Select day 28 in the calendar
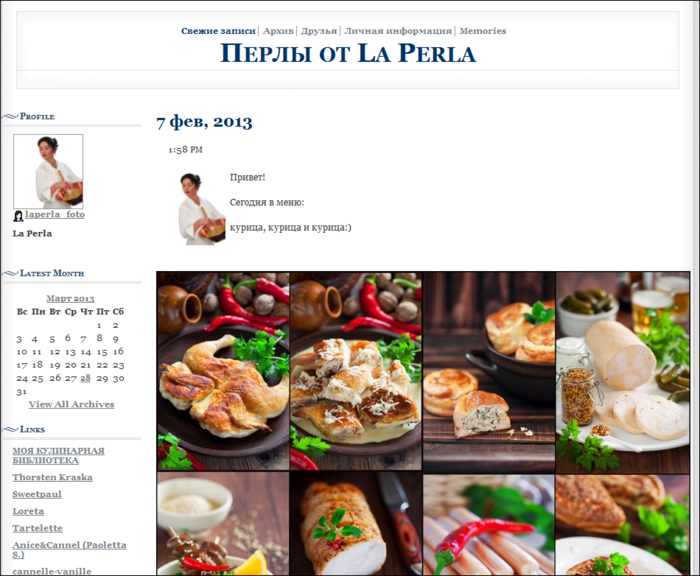The width and height of the screenshot is (700, 576). 85,378
